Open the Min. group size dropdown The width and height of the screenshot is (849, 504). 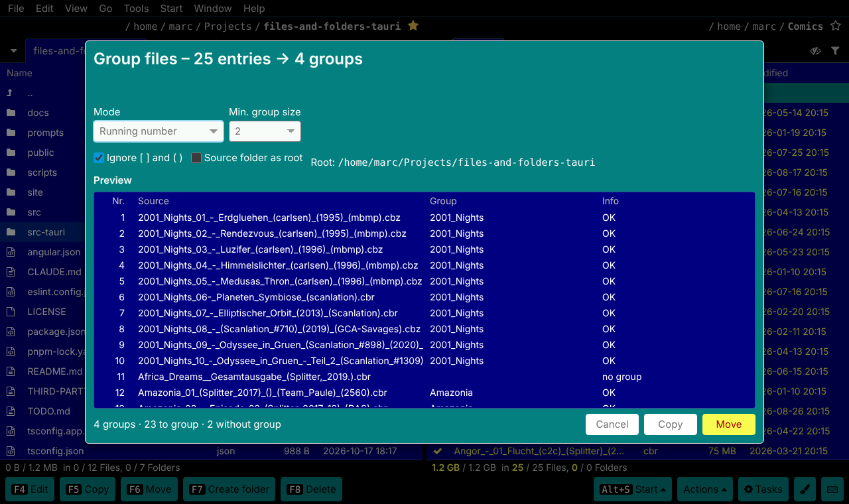pos(265,131)
